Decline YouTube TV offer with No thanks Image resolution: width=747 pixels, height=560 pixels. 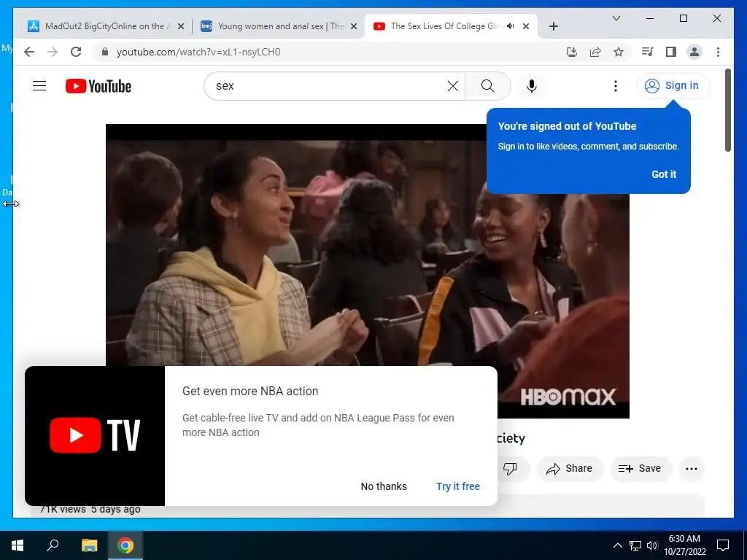click(384, 486)
